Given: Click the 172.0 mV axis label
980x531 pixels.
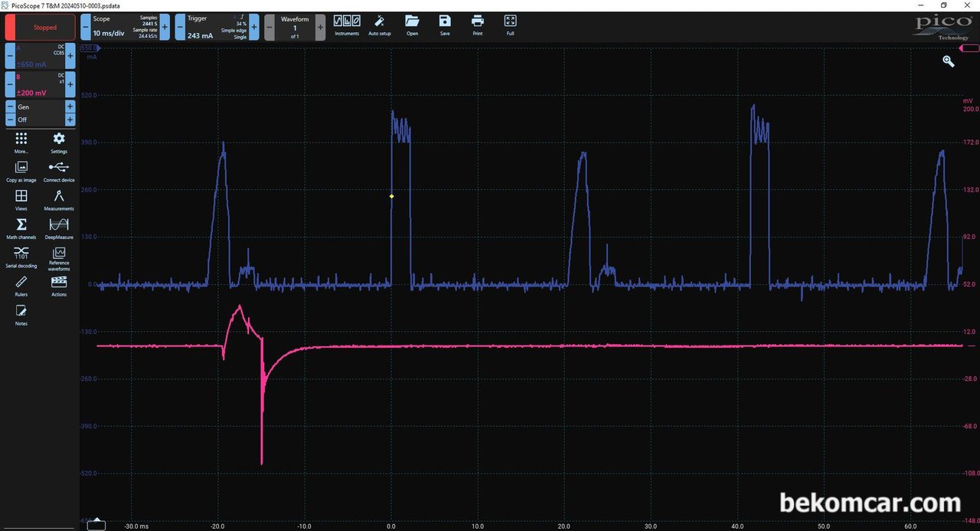Looking at the screenshot, I should pos(971,143).
